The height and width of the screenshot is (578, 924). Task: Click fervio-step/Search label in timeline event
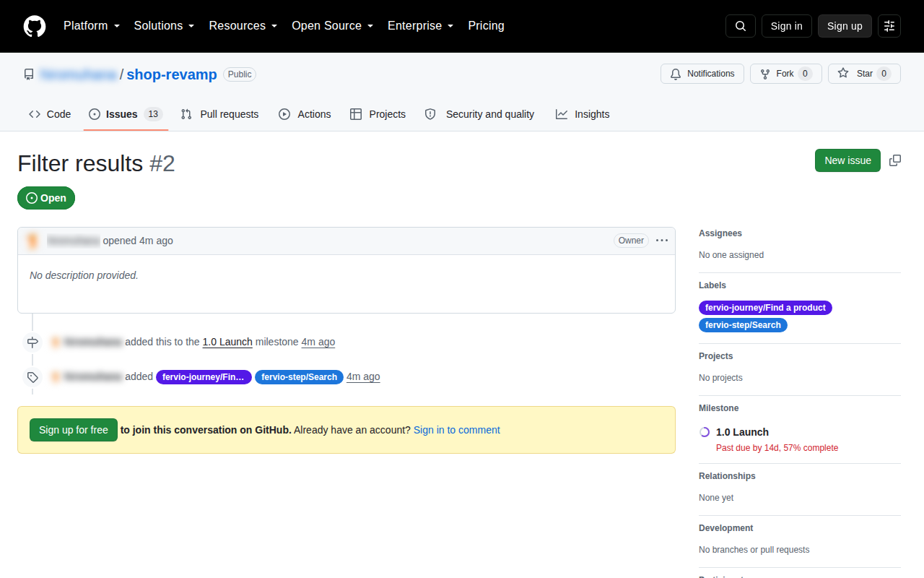(x=299, y=376)
